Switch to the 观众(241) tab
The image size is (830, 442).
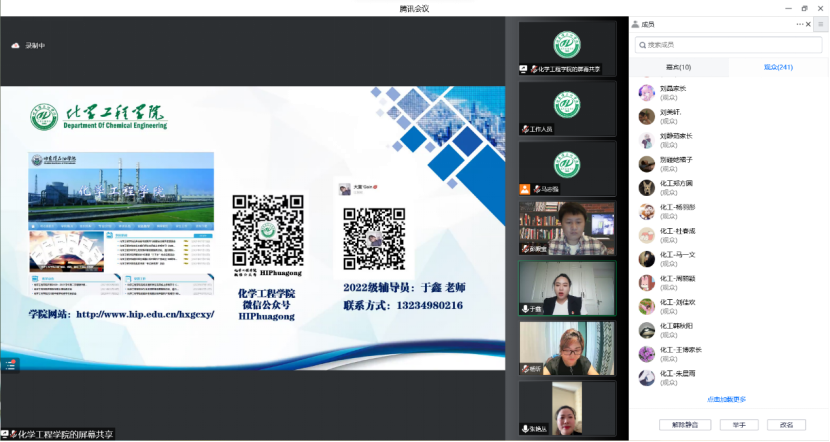778,67
